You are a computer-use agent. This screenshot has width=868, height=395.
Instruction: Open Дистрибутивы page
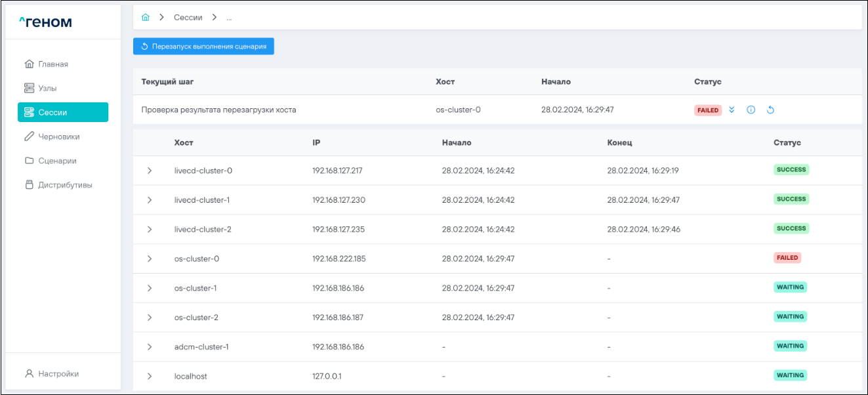click(x=64, y=185)
